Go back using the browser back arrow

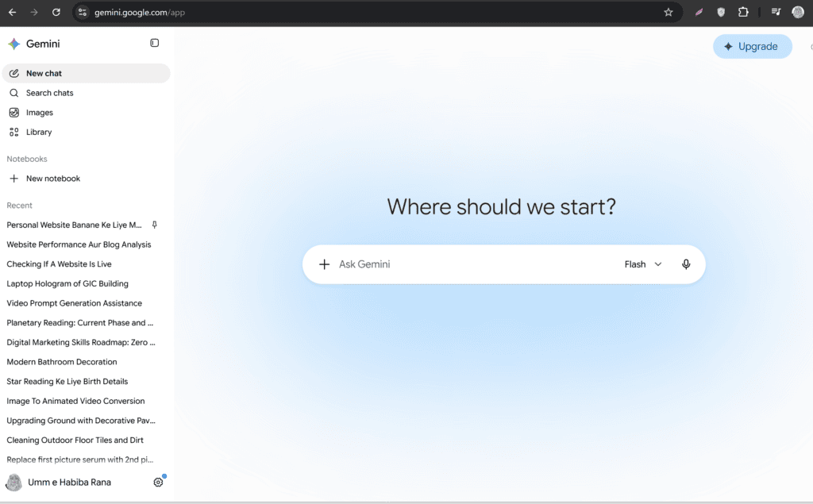tap(13, 13)
